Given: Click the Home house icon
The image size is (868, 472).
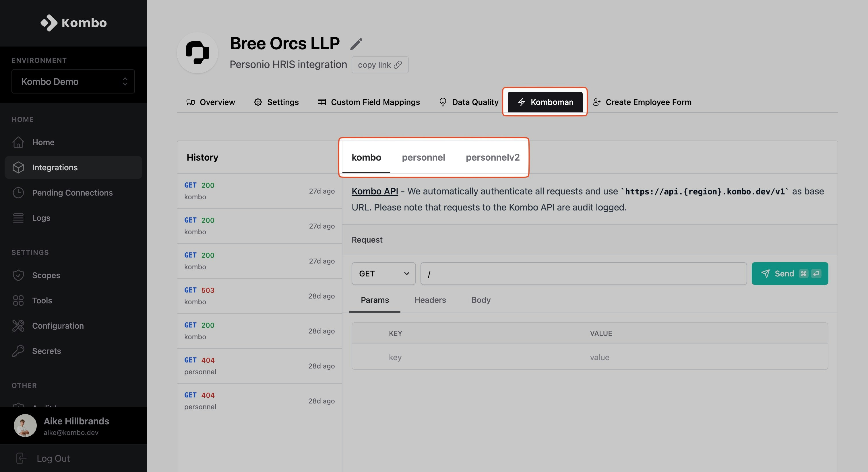Looking at the screenshot, I should 18,142.
